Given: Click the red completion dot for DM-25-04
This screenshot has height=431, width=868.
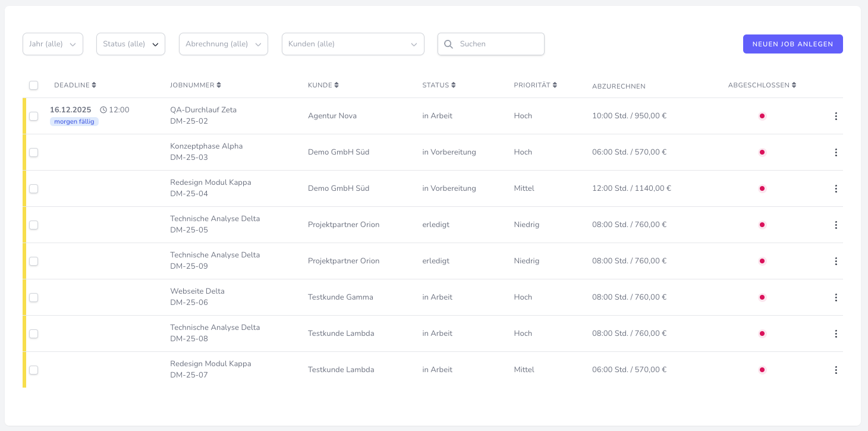Looking at the screenshot, I should [x=762, y=188].
